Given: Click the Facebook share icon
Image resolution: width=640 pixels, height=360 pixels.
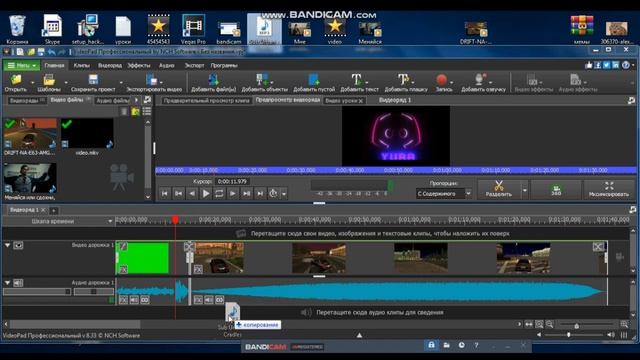Looking at the screenshot, I should 598,65.
